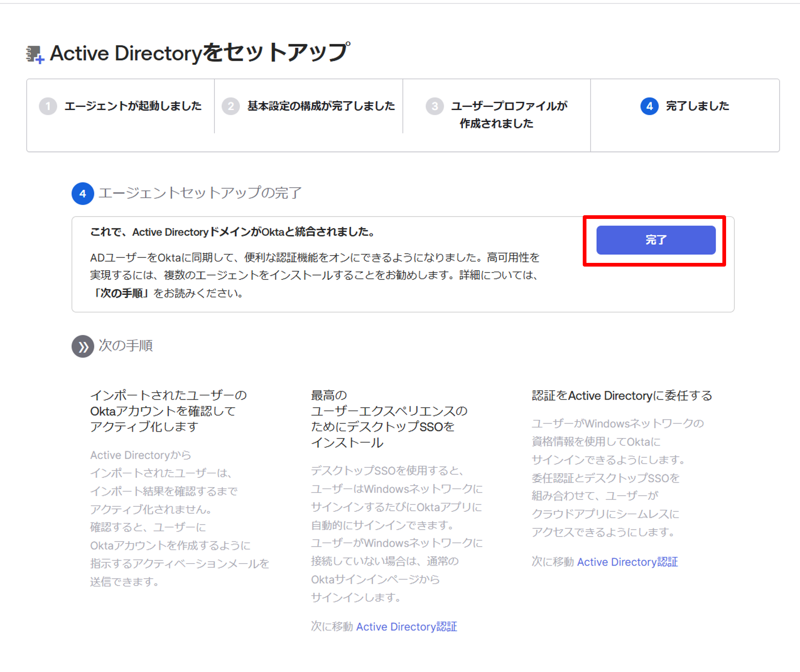This screenshot has height=672, width=800.
Task: Click the step 3 number circle icon
Action: coord(434,106)
